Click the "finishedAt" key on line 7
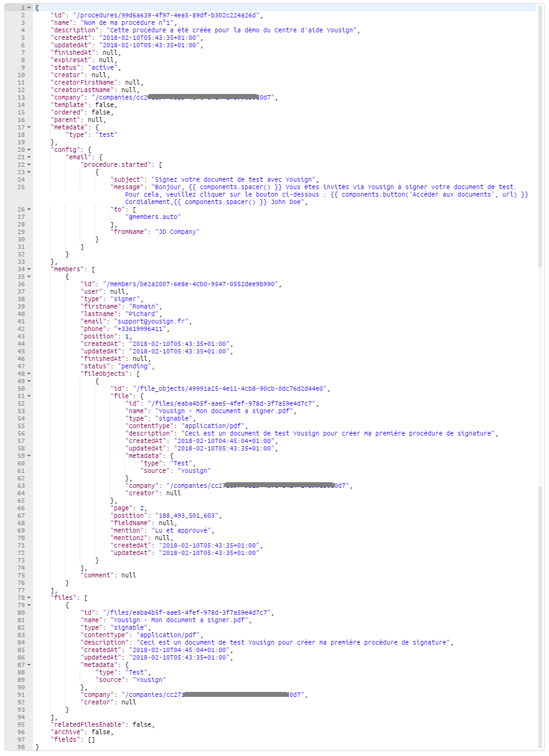549x756 pixels. [73, 52]
